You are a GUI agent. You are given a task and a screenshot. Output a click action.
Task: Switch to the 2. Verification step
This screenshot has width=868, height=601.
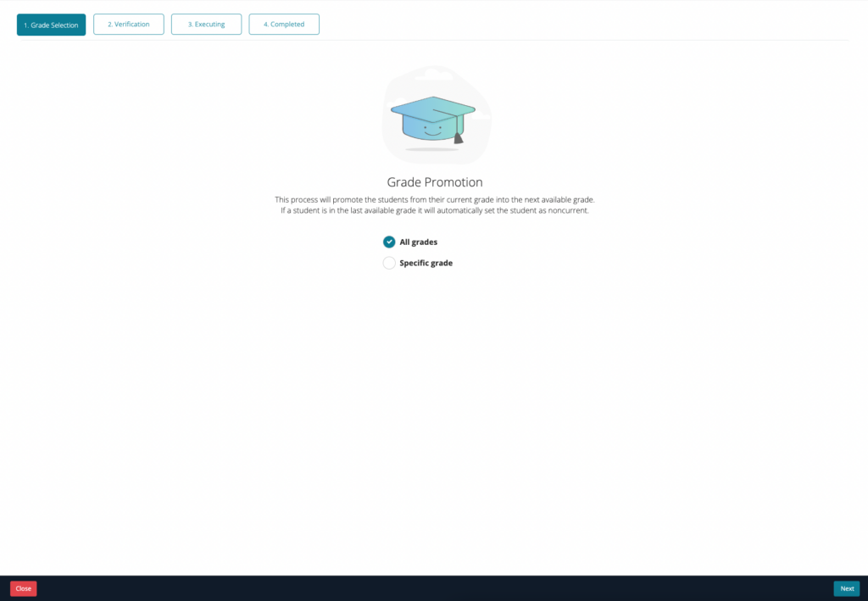coord(128,24)
